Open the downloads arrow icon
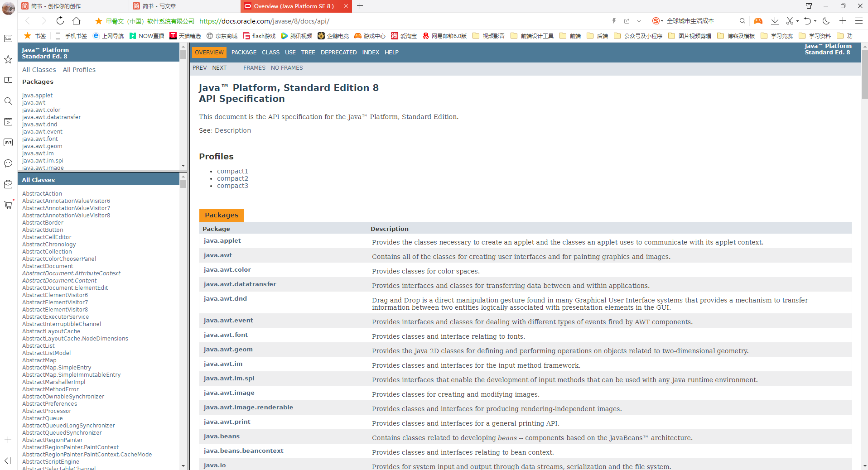This screenshot has width=868, height=470. pyautogui.click(x=775, y=21)
